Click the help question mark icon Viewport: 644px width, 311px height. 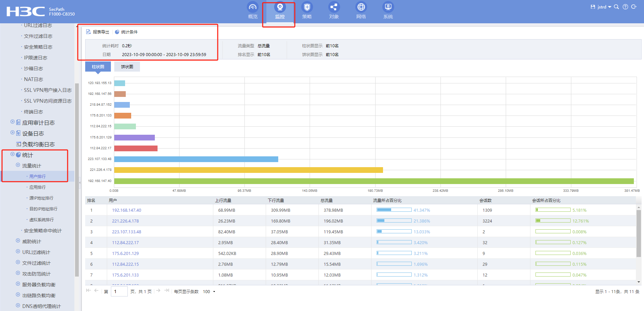point(625,7)
